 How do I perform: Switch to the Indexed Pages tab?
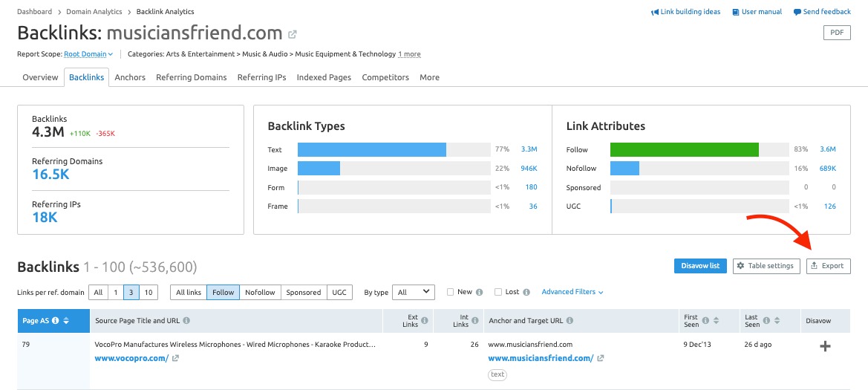(324, 77)
